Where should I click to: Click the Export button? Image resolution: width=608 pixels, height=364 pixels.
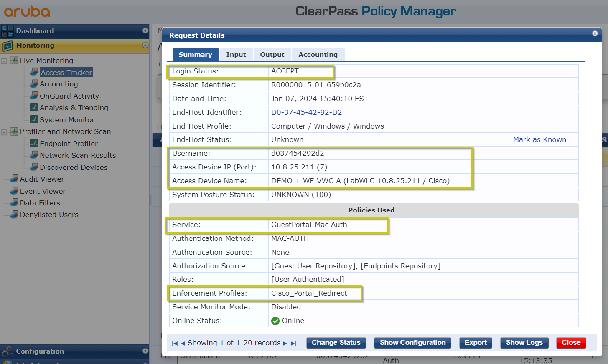tap(476, 343)
